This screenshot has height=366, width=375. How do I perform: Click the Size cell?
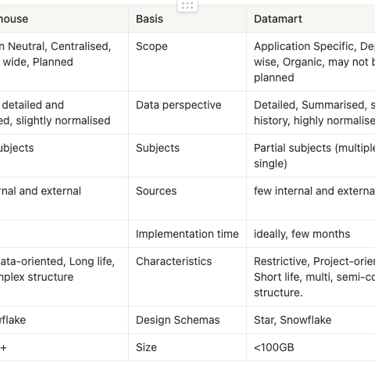tap(187, 347)
